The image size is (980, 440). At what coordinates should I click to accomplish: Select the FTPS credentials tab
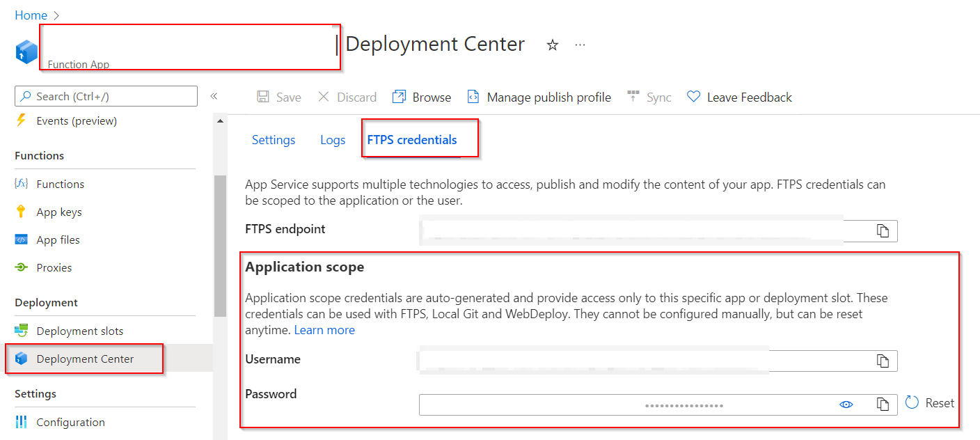pos(412,140)
